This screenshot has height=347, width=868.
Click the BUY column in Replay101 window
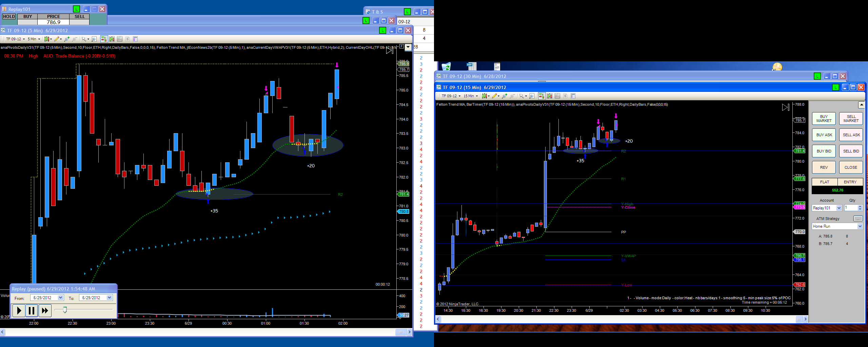pos(28,16)
